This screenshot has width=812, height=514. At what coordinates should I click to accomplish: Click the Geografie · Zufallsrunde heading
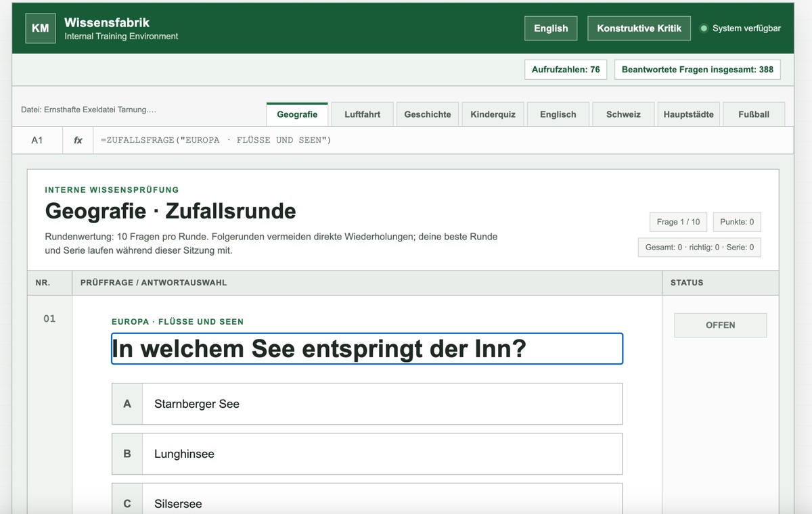(x=171, y=211)
